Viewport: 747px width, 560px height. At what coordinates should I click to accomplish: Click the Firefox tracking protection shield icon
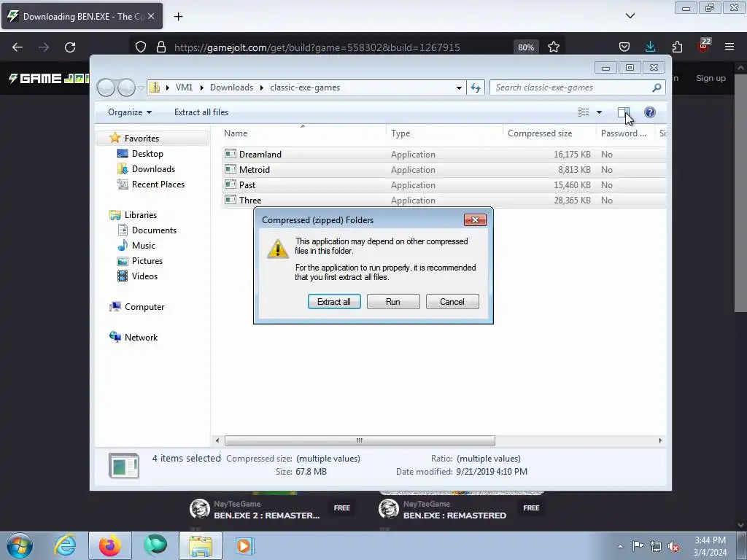click(141, 47)
